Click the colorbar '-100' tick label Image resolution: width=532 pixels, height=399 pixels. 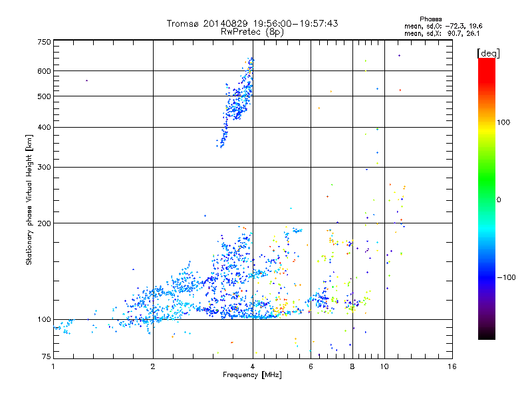pos(506,277)
